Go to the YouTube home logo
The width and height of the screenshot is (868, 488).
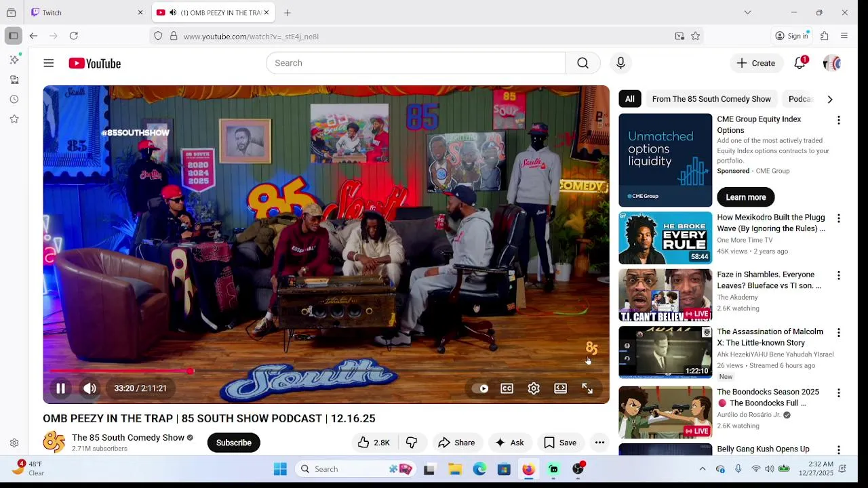94,63
